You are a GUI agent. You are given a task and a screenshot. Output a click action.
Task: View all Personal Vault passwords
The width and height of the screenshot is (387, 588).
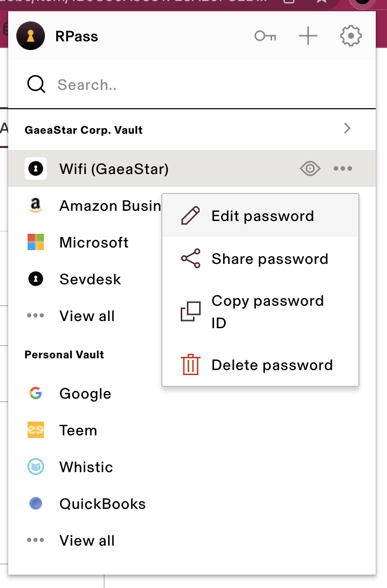pos(87,541)
